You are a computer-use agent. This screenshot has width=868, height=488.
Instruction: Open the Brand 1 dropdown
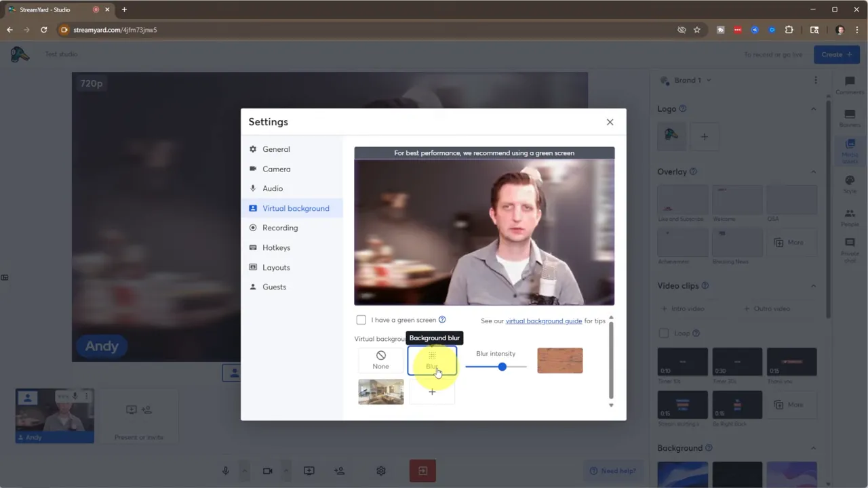687,80
